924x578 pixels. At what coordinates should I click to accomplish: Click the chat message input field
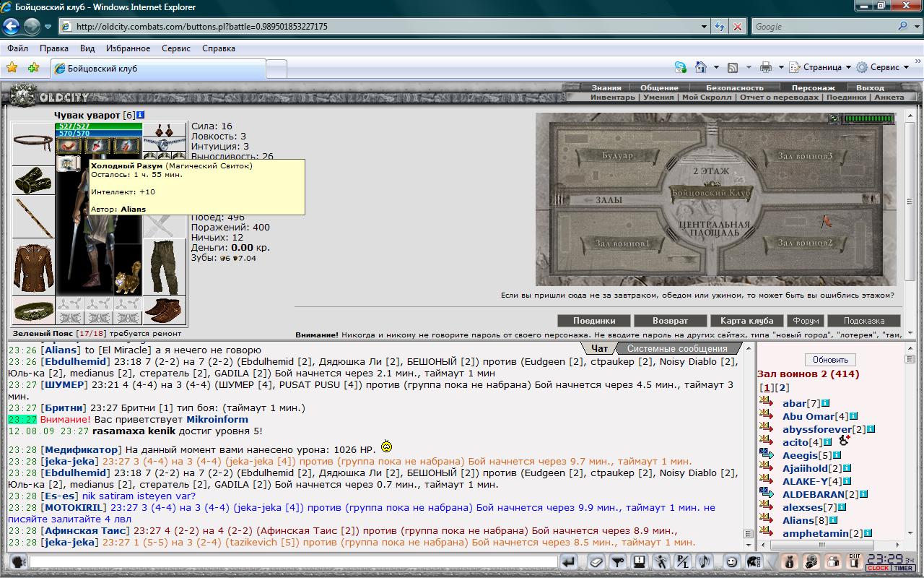click(x=294, y=561)
